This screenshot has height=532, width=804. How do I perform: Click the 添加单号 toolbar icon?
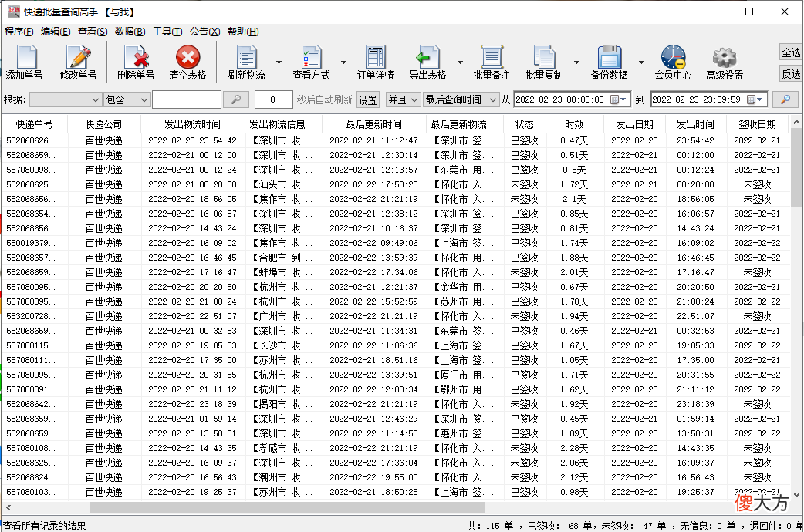click(24, 62)
